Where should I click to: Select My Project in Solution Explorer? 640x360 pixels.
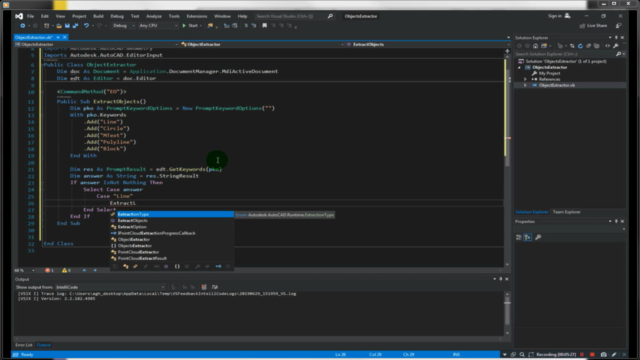(x=549, y=73)
